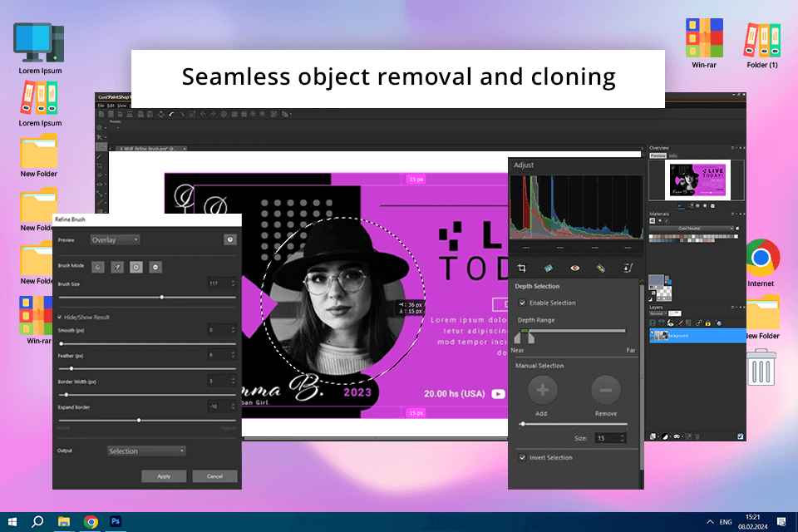Select the Red Eye tool in left toolbar
The height and width of the screenshot is (532, 798).
point(99,184)
